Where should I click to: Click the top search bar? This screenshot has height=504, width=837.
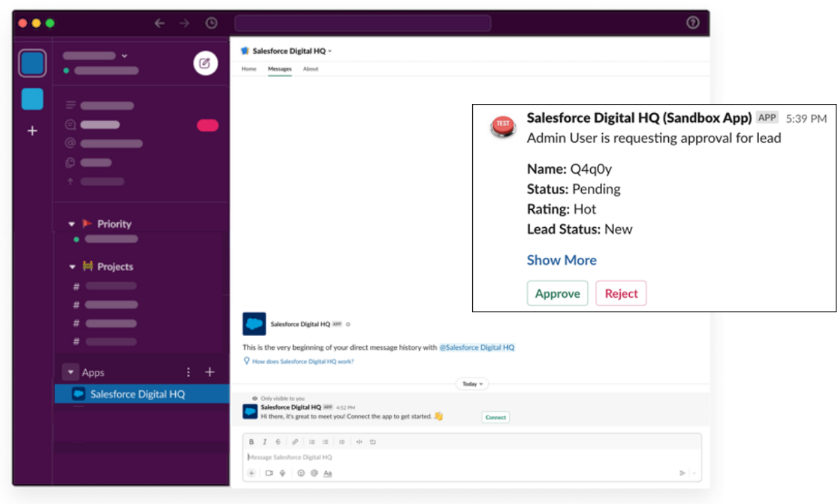tap(363, 23)
